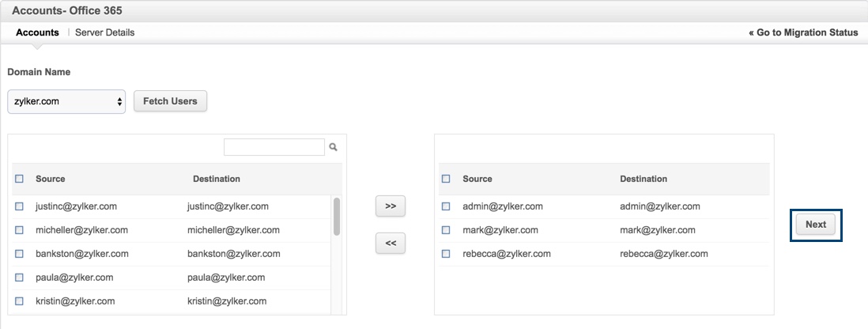868x329 pixels.
Task: Tick the admin@zylker.com checkbox
Action: [446, 206]
